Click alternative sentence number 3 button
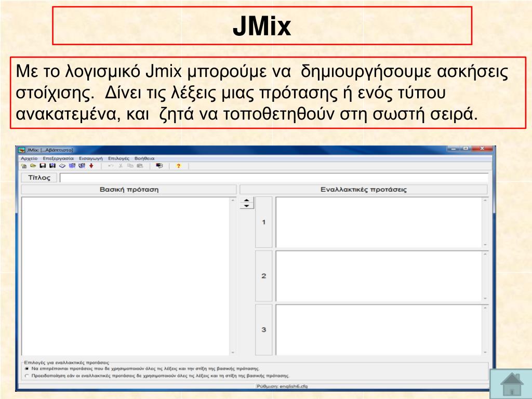 263,329
